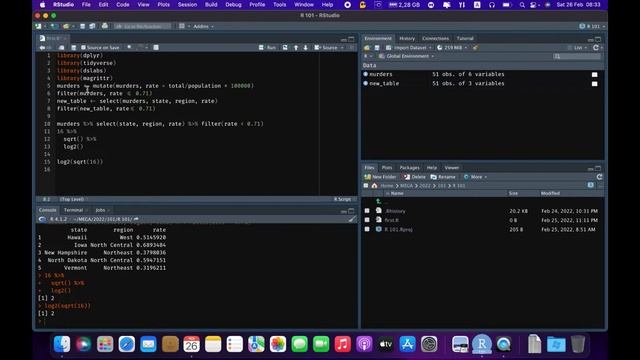This screenshot has height=360, width=640.
Task: Open the More dropdown in the Files pane
Action: coord(475,177)
